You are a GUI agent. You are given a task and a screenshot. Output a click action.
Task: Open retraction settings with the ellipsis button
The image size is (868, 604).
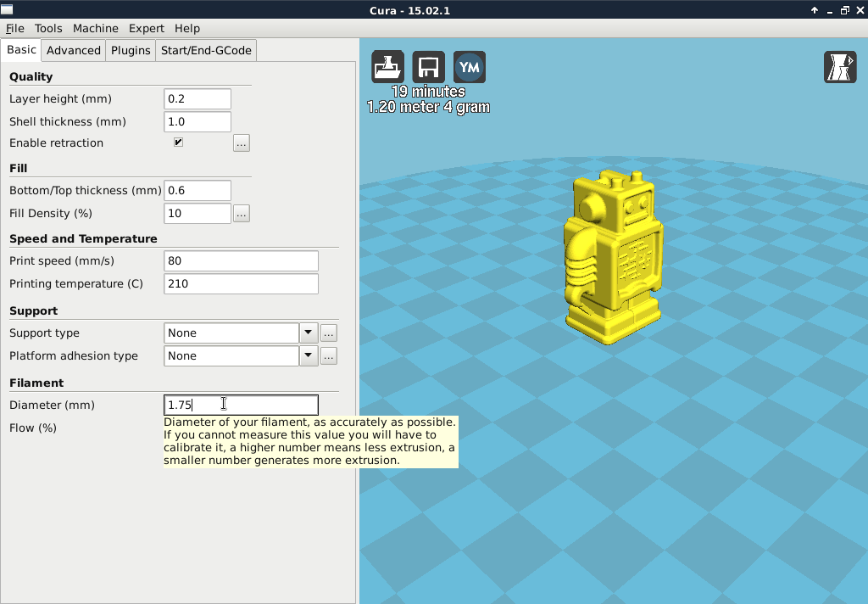tap(242, 143)
